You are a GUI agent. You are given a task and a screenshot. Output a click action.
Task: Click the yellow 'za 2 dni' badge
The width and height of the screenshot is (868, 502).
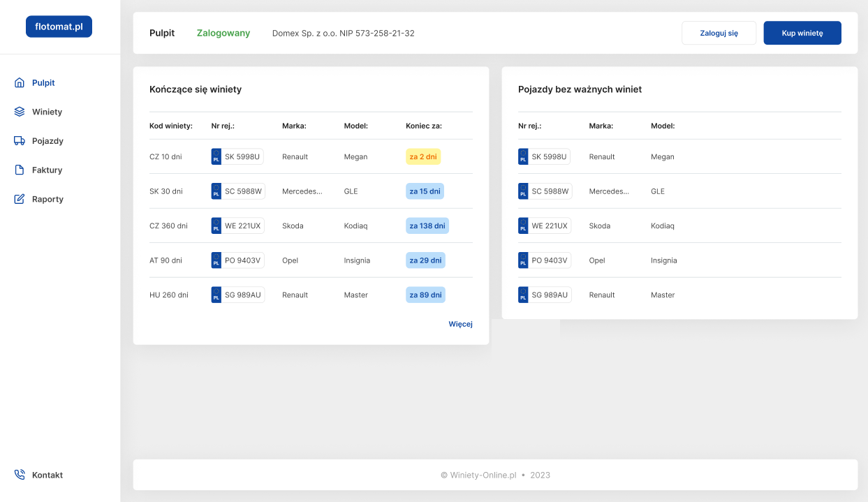pos(423,156)
